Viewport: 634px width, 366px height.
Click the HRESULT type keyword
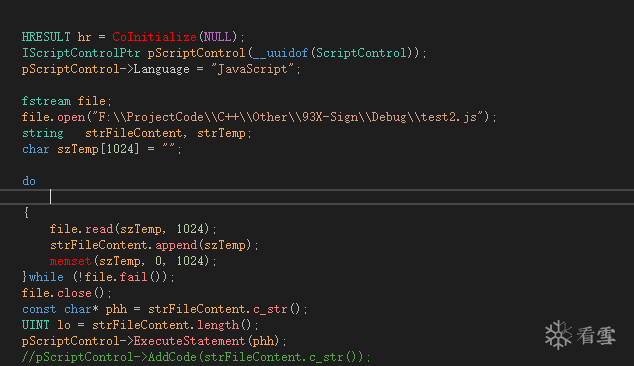(46, 37)
